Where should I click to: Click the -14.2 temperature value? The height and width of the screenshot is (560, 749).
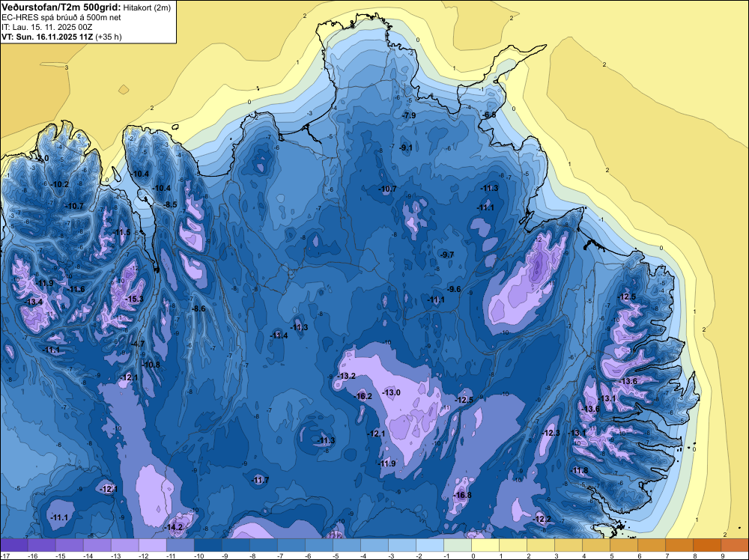(174, 527)
